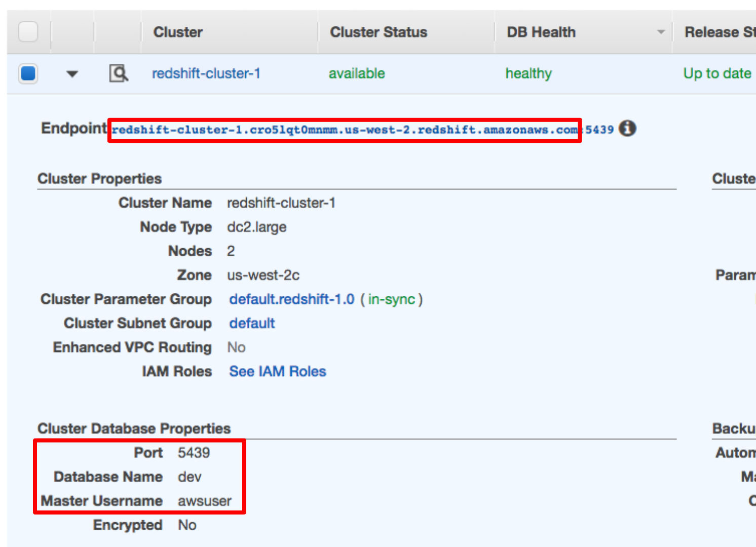Click the awsuser master username value
The width and height of the screenshot is (756, 547).
tap(204, 501)
